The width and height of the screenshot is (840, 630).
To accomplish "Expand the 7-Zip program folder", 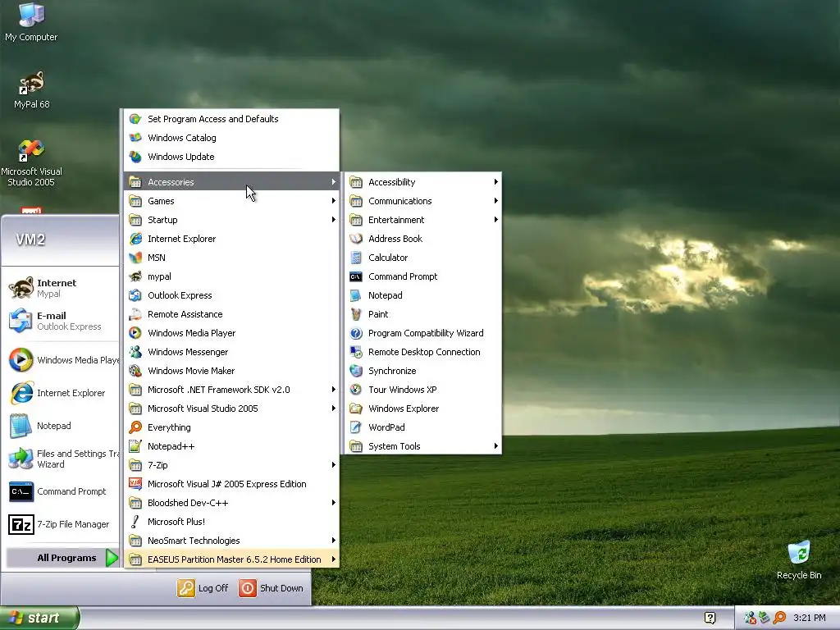I will pyautogui.click(x=231, y=465).
